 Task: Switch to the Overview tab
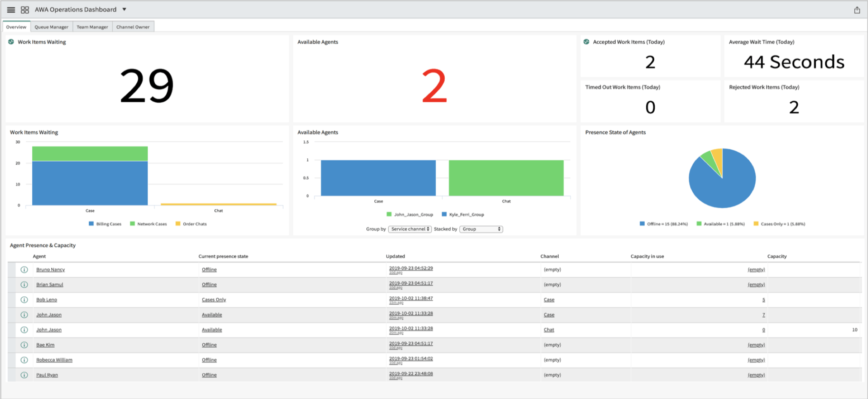click(x=16, y=27)
